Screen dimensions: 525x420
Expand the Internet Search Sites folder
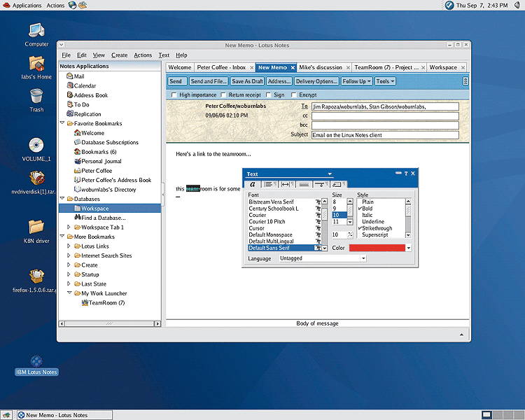click(x=69, y=255)
